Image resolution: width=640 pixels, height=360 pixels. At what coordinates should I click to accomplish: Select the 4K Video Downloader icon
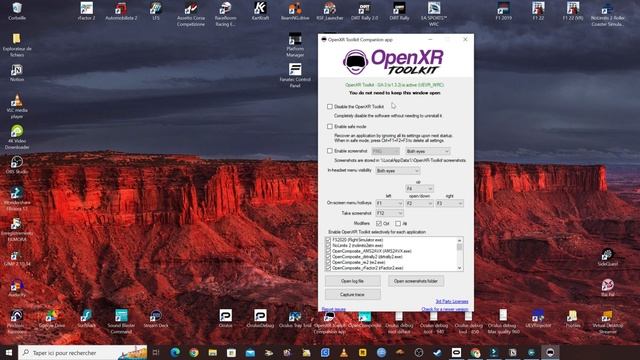17,137
